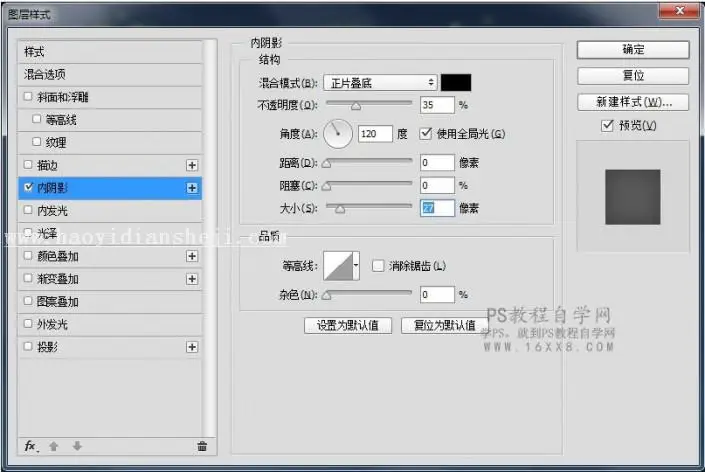Close the 图层样式 dialog

680,10
